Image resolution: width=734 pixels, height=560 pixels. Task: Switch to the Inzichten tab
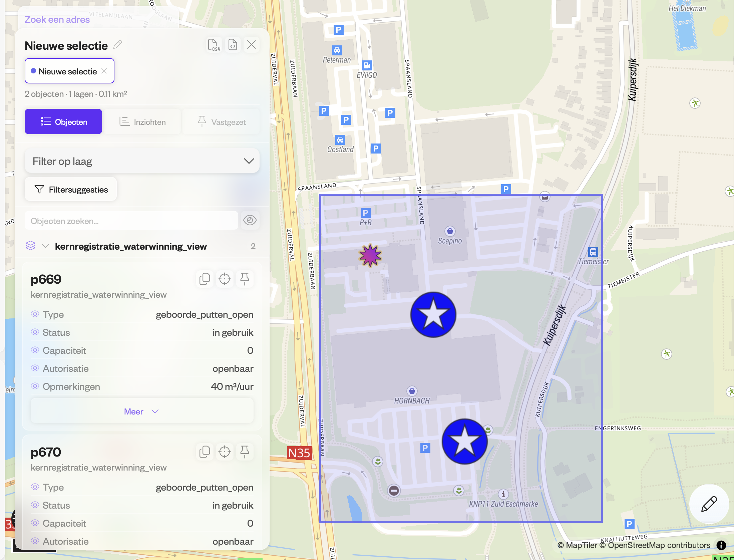pyautogui.click(x=142, y=122)
